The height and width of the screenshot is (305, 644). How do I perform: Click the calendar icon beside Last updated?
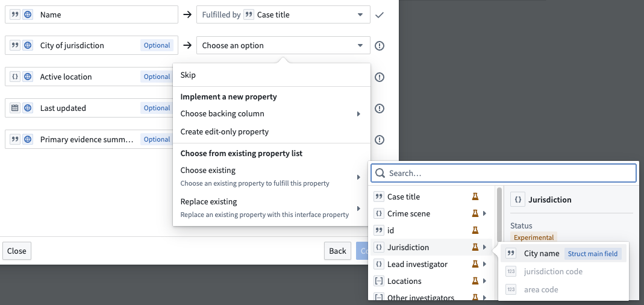pos(15,108)
